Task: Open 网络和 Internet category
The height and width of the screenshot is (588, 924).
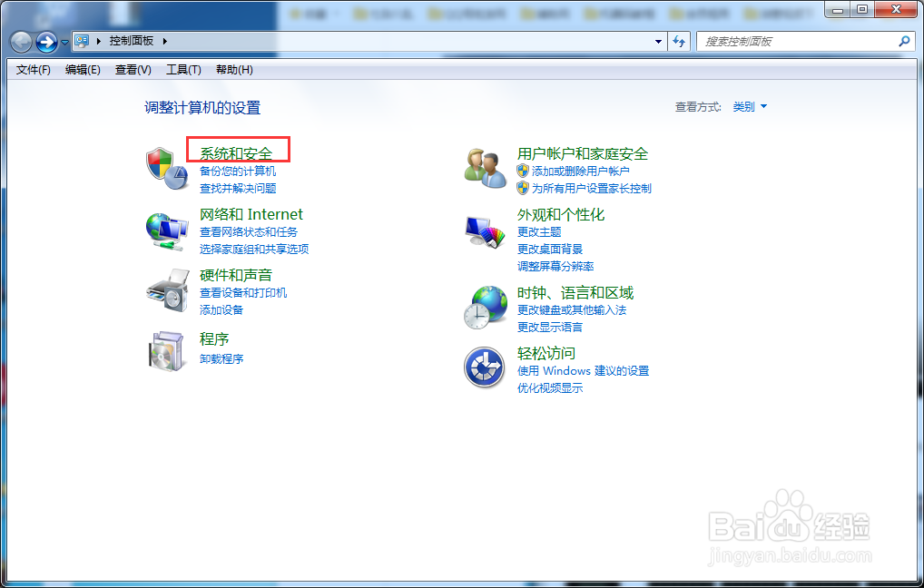Action: (x=251, y=214)
